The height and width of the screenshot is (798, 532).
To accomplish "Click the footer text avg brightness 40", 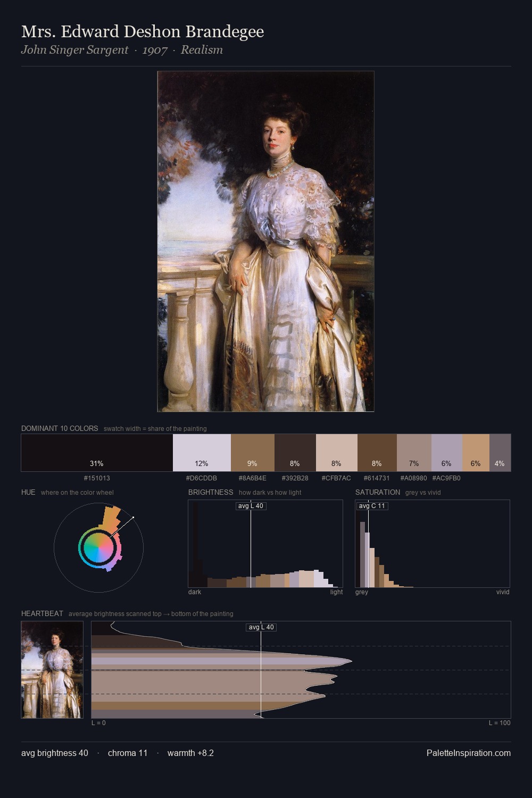I will point(55,753).
